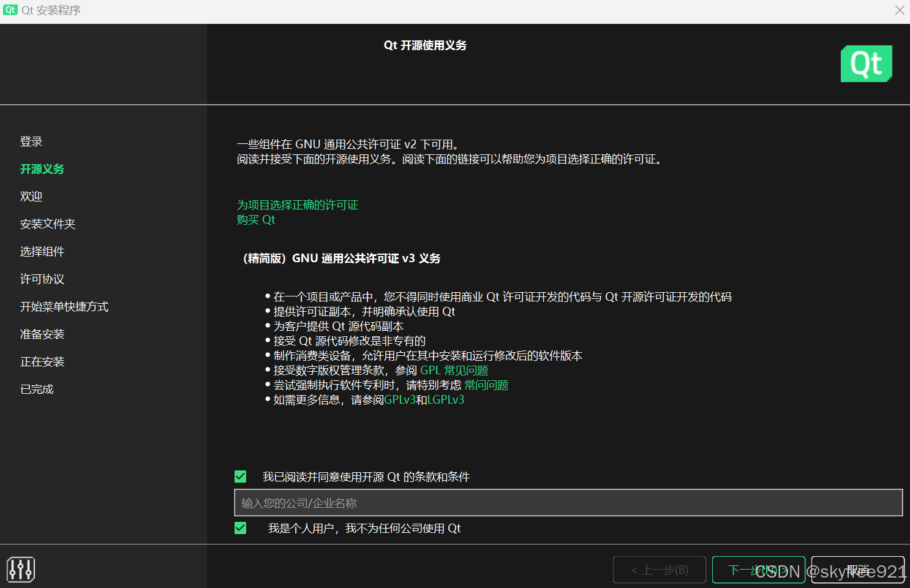Select the 安装文件夹 step in the sidebar
The width and height of the screenshot is (910, 588).
pos(48,224)
